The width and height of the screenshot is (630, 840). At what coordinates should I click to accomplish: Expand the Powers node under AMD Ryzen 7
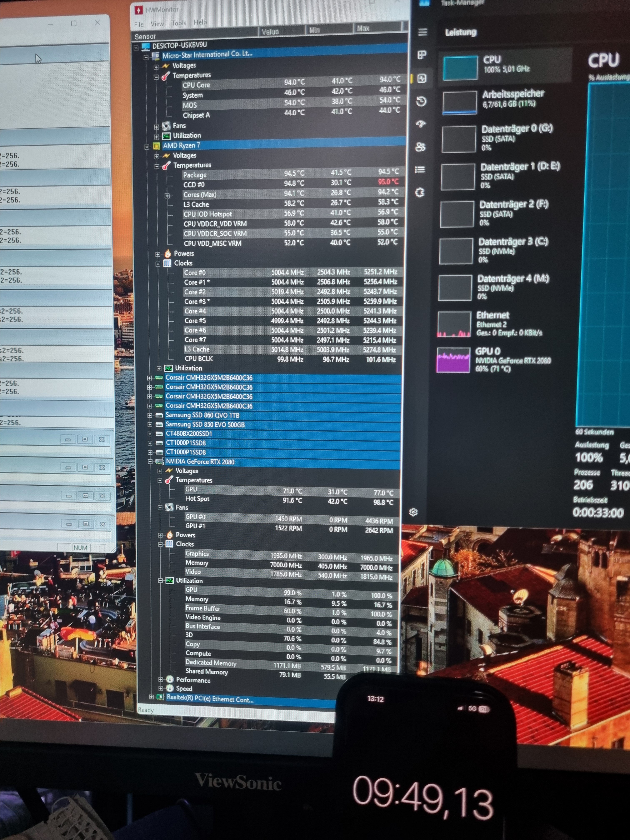[x=158, y=254]
